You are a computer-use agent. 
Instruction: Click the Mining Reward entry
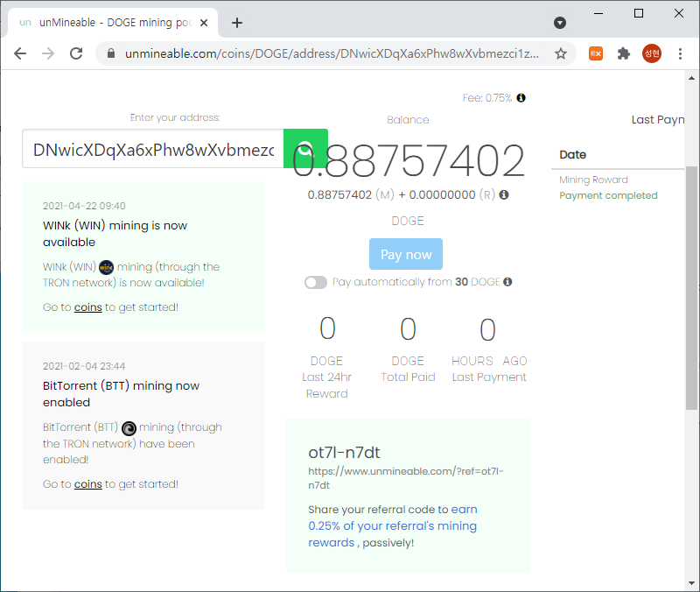[593, 180]
